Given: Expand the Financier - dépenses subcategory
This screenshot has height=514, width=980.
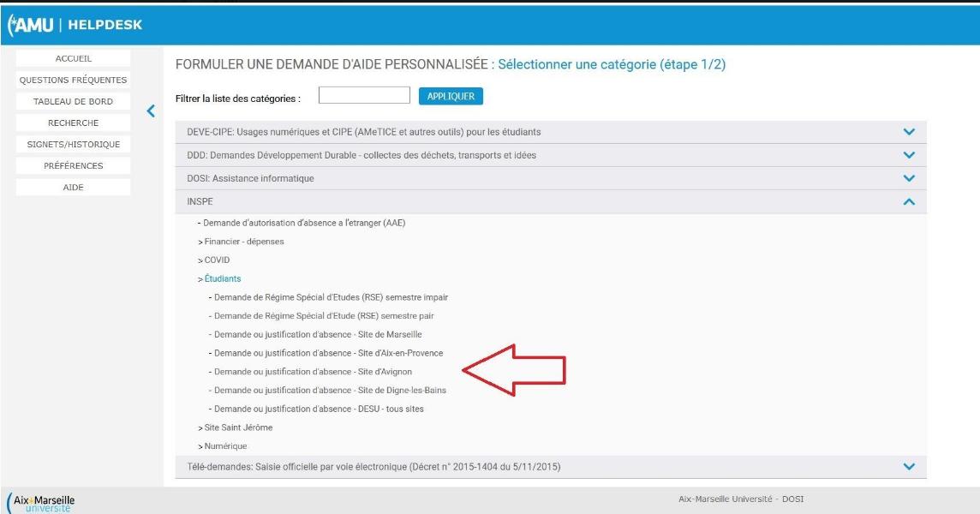Looking at the screenshot, I should pos(243,242).
